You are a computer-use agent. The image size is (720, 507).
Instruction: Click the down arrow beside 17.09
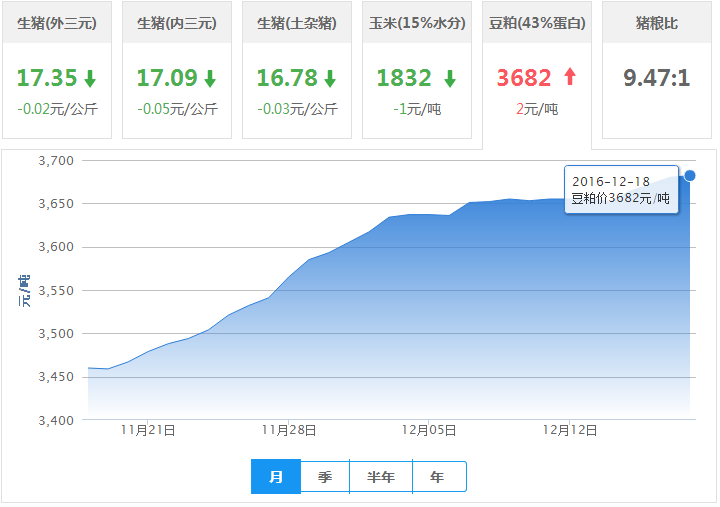tap(210, 79)
